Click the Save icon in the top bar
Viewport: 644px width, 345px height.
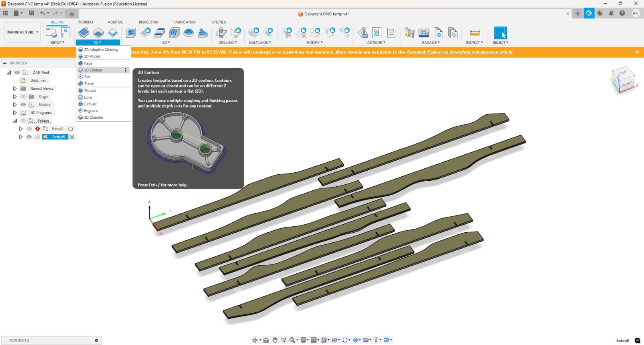pyautogui.click(x=31, y=13)
